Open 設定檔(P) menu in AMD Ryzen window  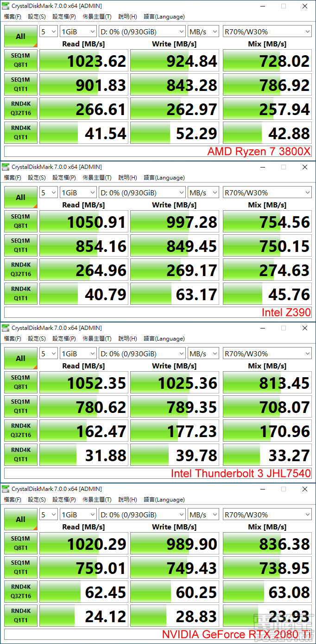point(64,17)
